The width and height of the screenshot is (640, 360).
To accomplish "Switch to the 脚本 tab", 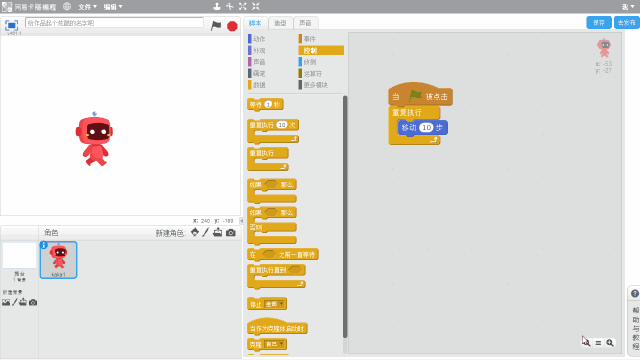I will coord(256,23).
